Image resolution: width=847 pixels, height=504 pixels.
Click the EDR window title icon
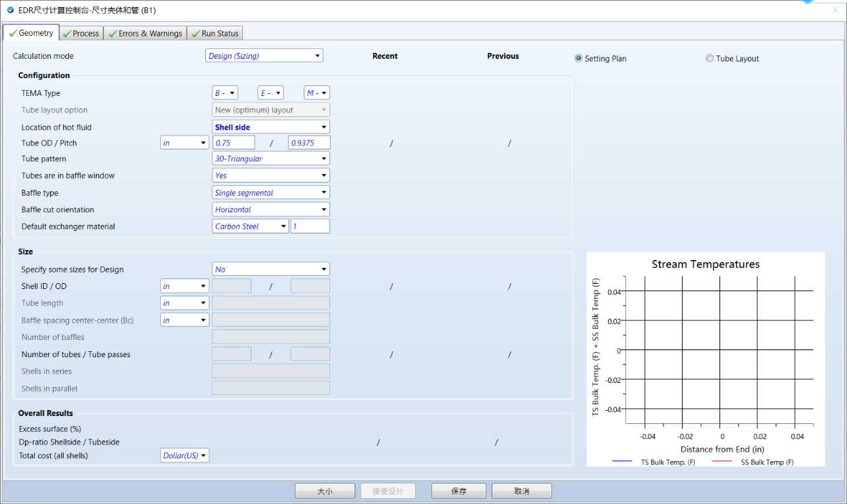click(x=10, y=10)
